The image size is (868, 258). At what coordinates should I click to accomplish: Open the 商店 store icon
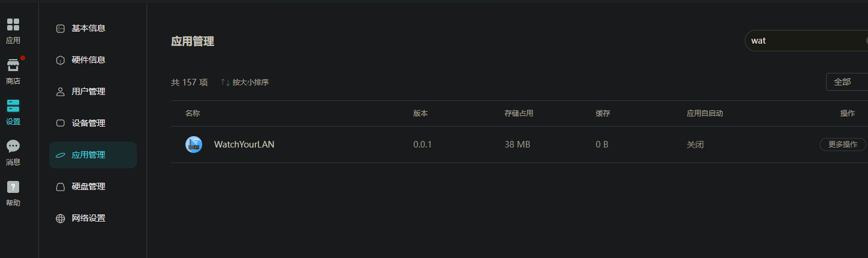coord(13,65)
